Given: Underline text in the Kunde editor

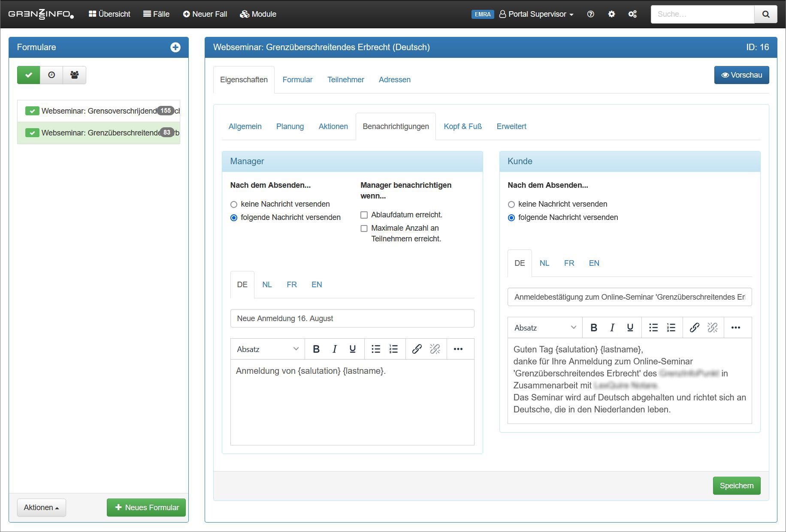Looking at the screenshot, I should coord(630,328).
